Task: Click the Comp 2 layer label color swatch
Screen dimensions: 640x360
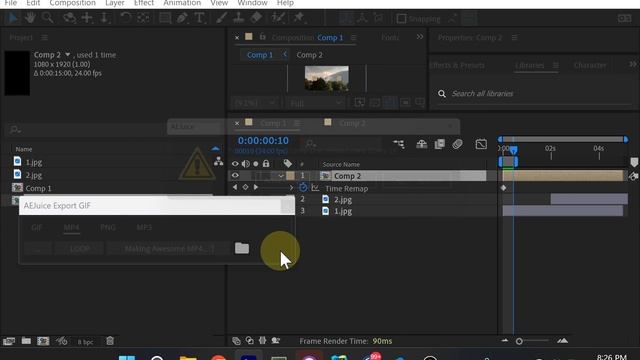Action: [290, 176]
